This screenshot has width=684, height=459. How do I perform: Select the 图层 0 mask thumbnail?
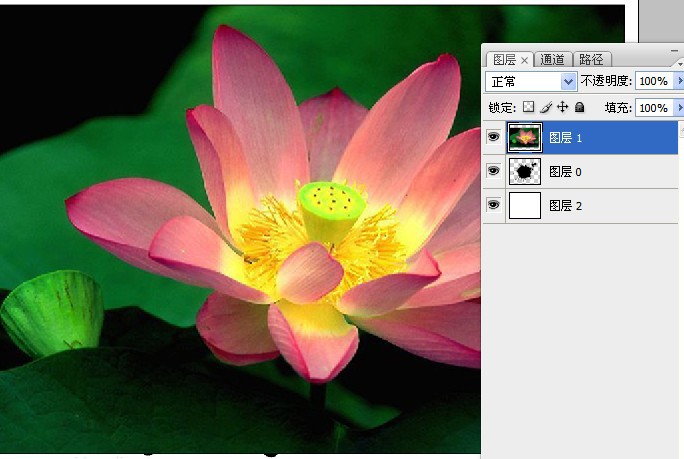(x=525, y=171)
